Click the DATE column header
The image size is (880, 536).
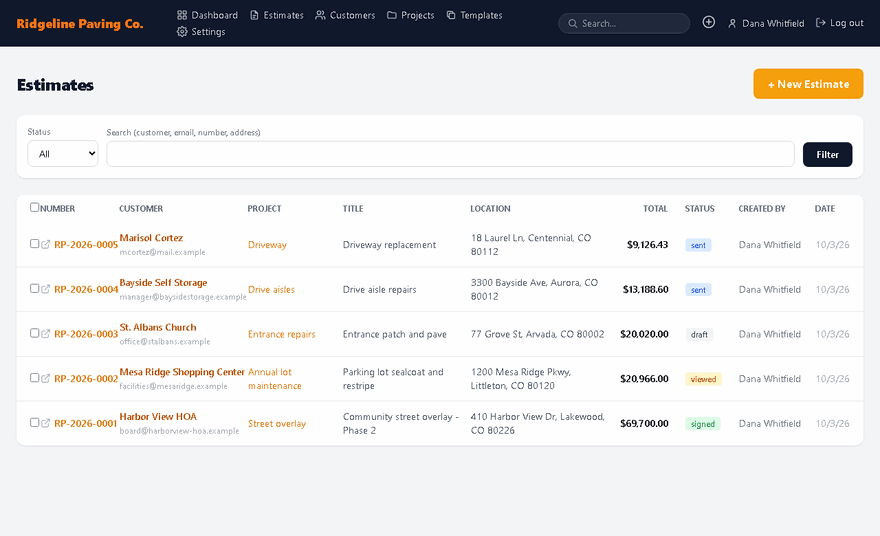(824, 209)
